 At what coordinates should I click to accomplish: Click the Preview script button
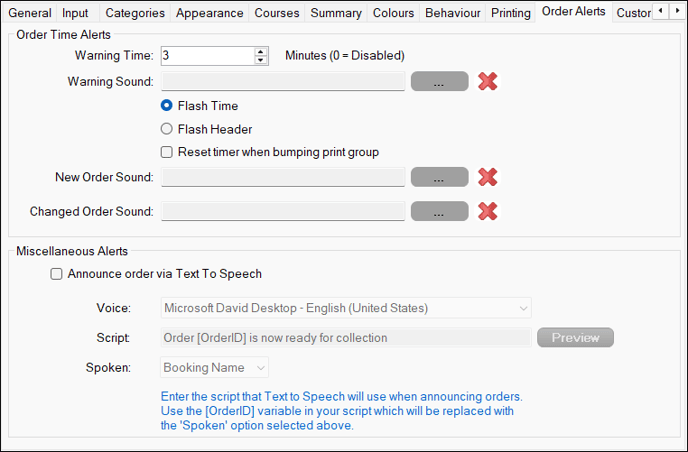point(575,337)
